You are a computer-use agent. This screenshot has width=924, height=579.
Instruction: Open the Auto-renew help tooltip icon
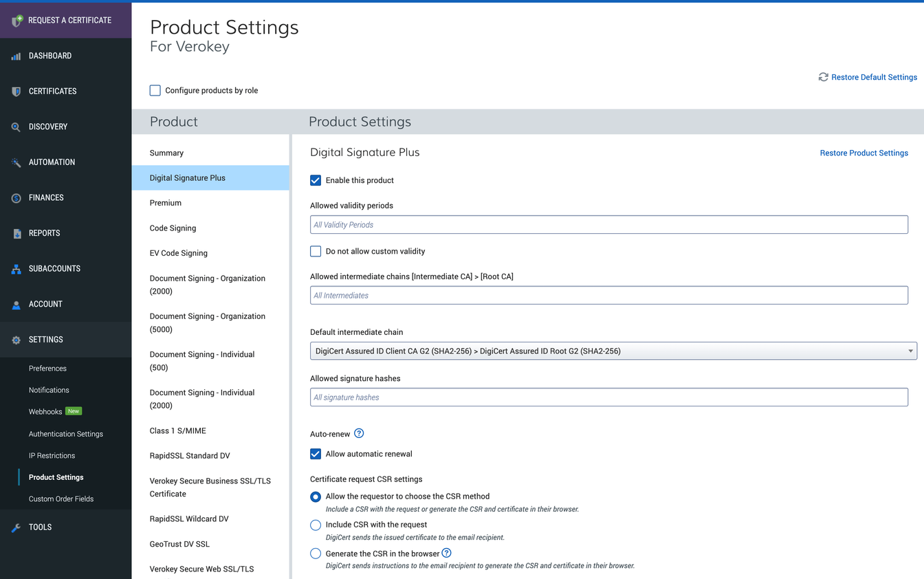[358, 433]
